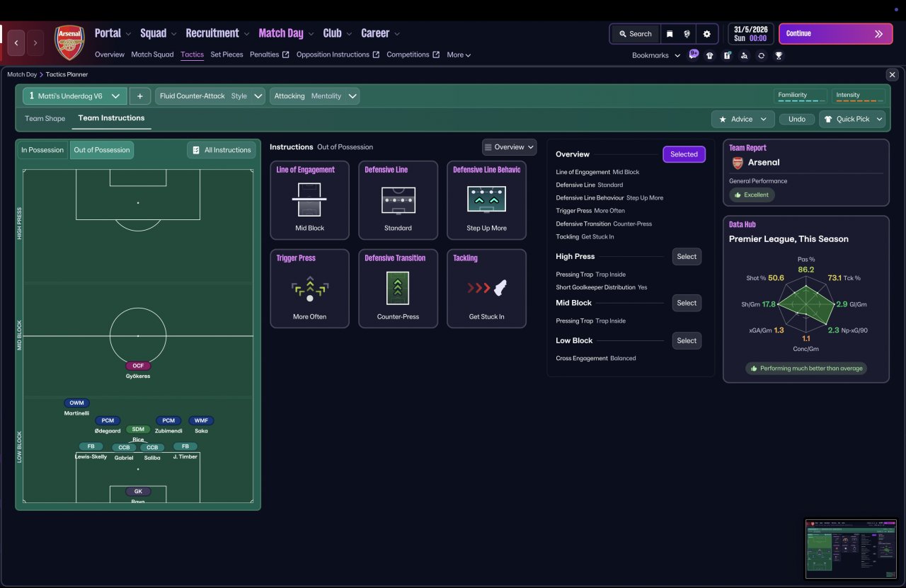Click the Familiarity level indicator

coord(800,96)
